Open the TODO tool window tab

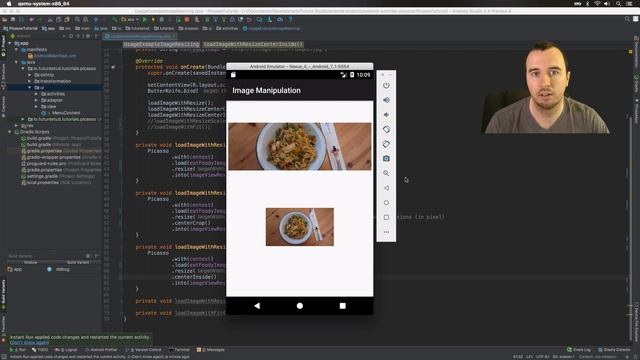(40, 350)
